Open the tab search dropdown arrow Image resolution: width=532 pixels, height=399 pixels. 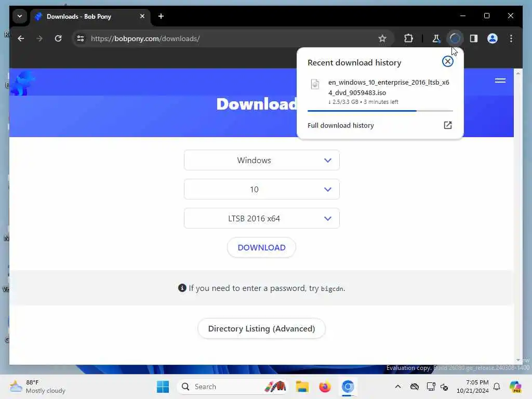pyautogui.click(x=20, y=16)
